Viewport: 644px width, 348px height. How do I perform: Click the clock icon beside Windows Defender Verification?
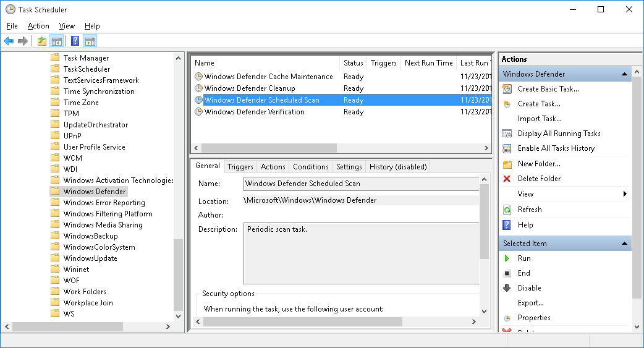[198, 112]
